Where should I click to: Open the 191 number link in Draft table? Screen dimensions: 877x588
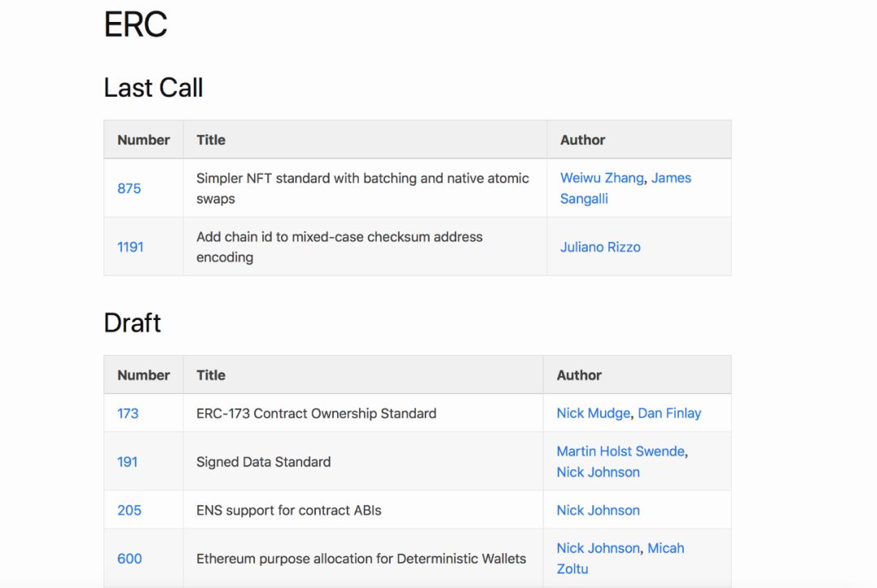tap(127, 462)
